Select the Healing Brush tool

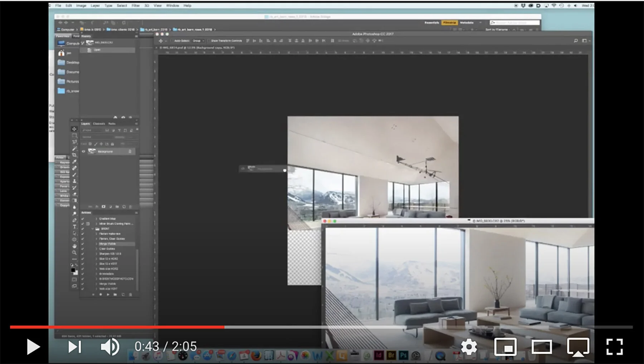(x=74, y=168)
